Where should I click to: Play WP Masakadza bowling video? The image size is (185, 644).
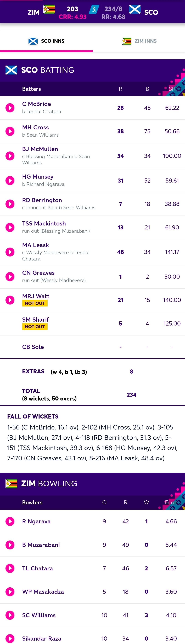coord(10,592)
